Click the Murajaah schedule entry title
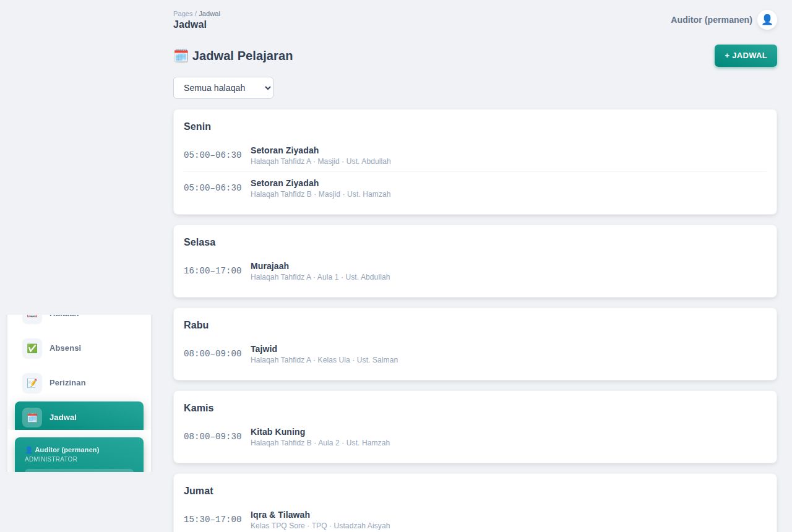792x532 pixels. [x=270, y=266]
